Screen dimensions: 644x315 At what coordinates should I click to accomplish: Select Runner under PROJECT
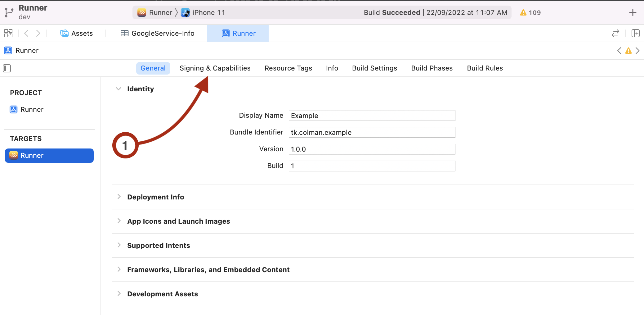point(27,109)
